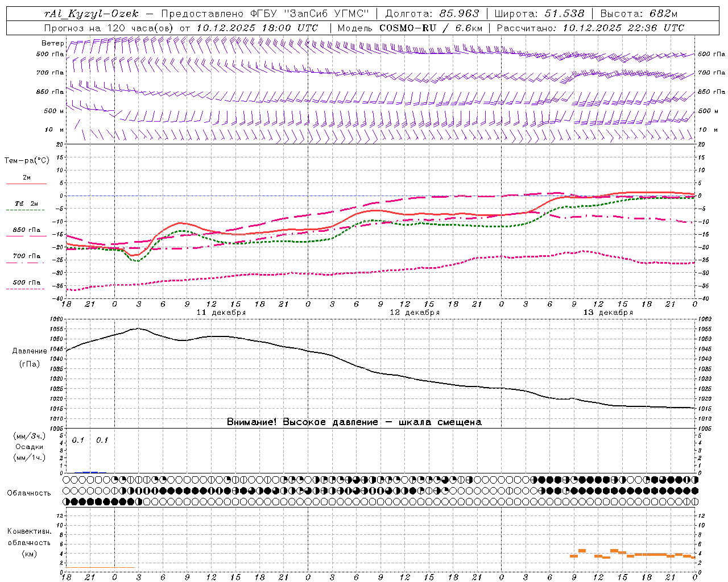Click the Осадки panel label
The width and height of the screenshot is (728, 582).
tap(30, 447)
